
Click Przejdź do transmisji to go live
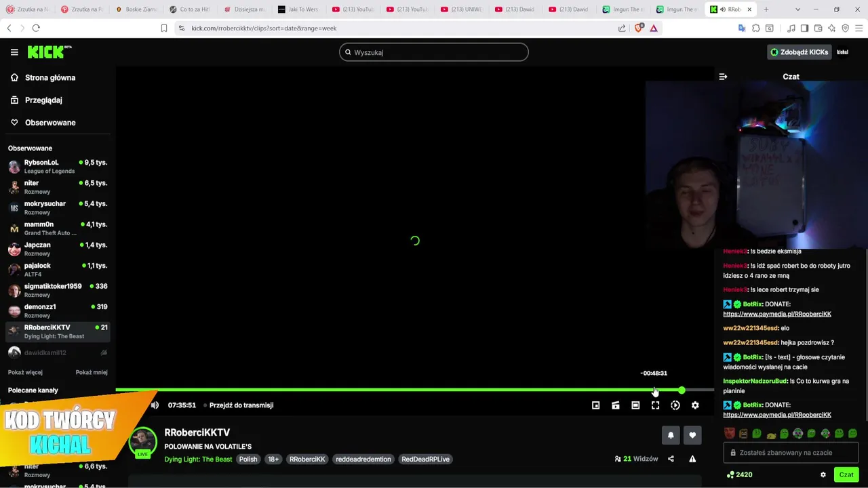click(239, 405)
